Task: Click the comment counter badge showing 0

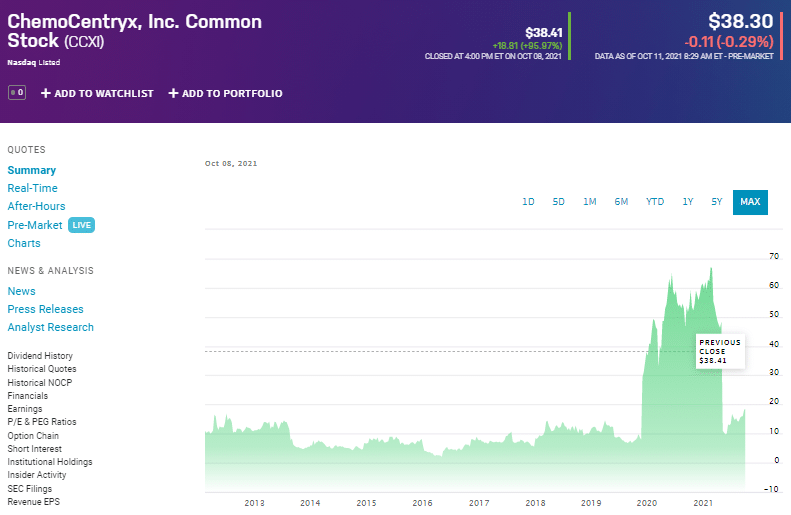Action: [17, 93]
